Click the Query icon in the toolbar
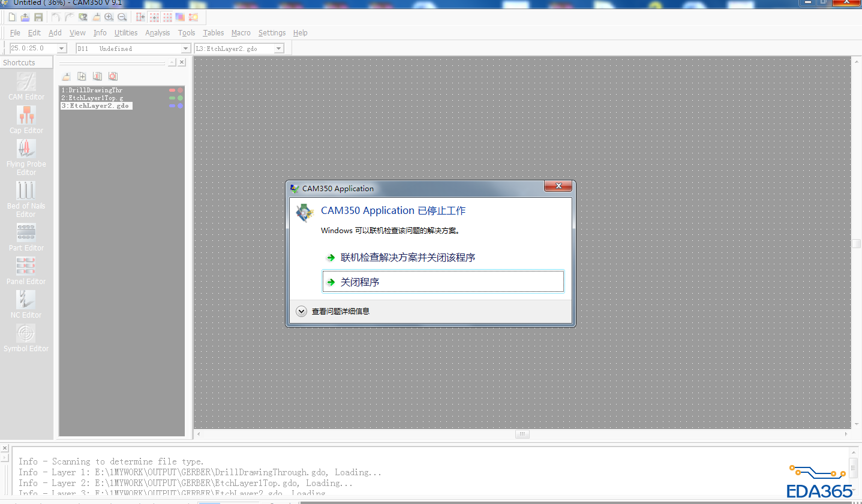The height and width of the screenshot is (504, 862). tap(83, 17)
